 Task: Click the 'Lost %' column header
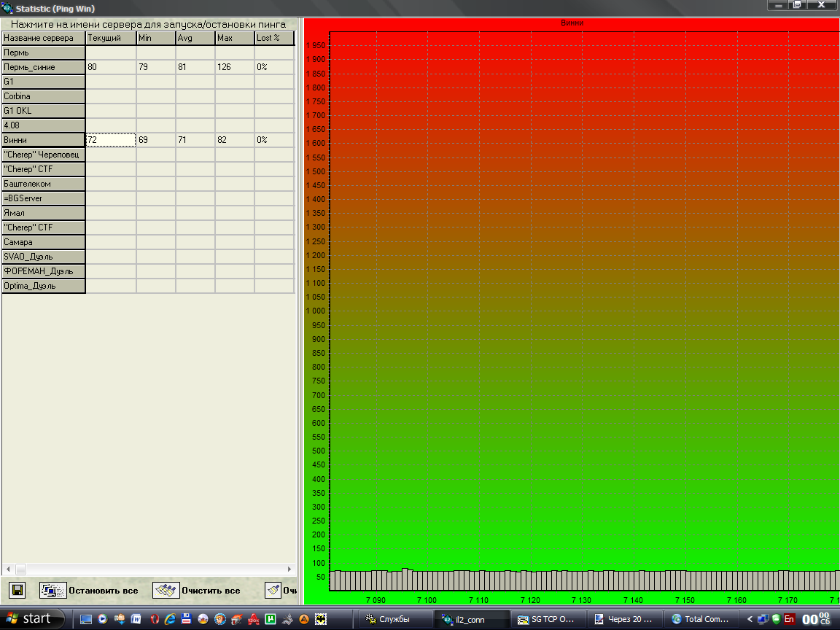point(274,38)
